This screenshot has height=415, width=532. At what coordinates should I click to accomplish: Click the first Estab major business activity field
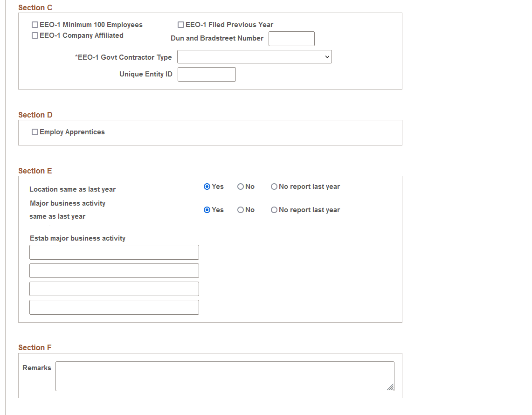(114, 252)
